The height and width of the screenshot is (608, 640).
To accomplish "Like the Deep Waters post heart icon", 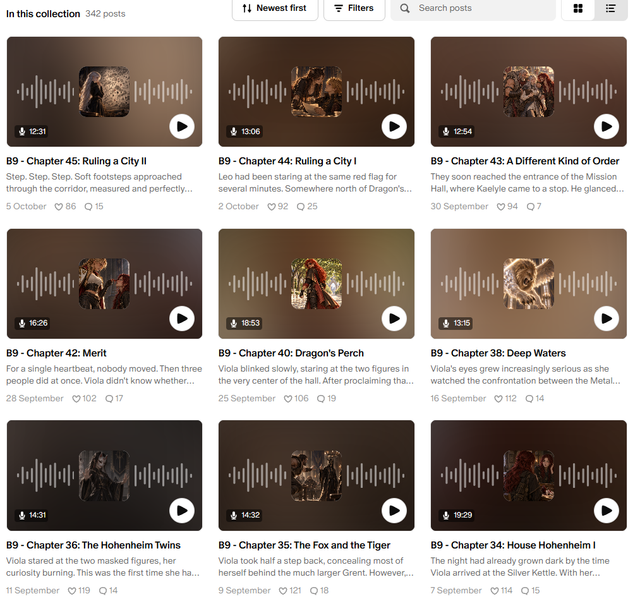I will tap(498, 399).
